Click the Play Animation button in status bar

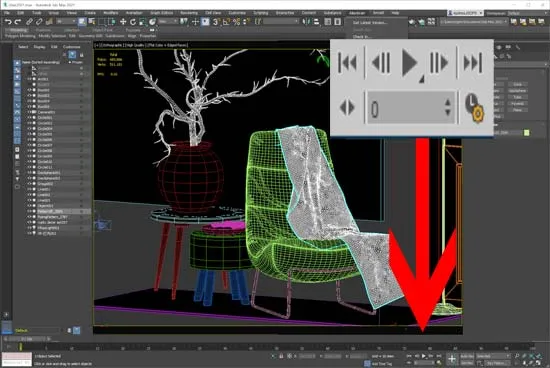[x=424, y=356]
